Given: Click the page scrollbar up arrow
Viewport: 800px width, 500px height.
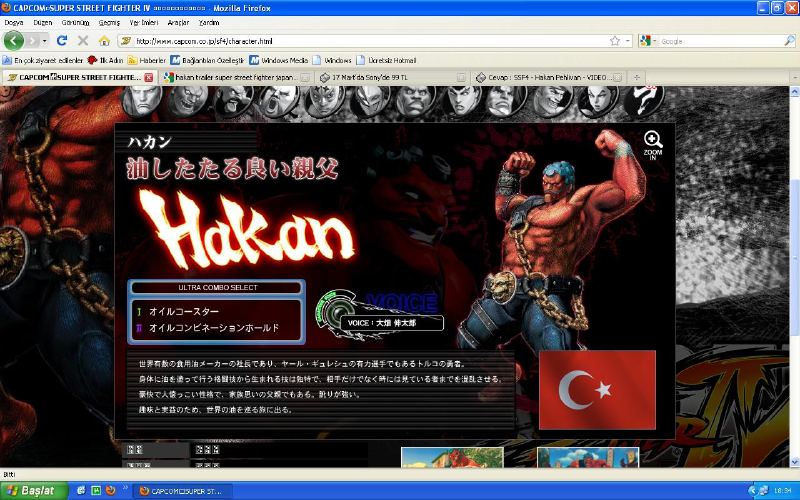Looking at the screenshot, I should tap(794, 92).
